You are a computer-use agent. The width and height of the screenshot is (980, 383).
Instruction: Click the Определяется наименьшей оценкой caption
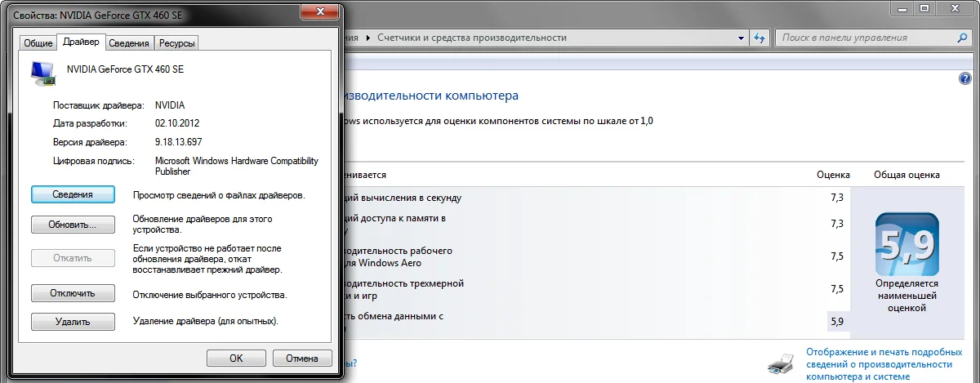pos(906,296)
